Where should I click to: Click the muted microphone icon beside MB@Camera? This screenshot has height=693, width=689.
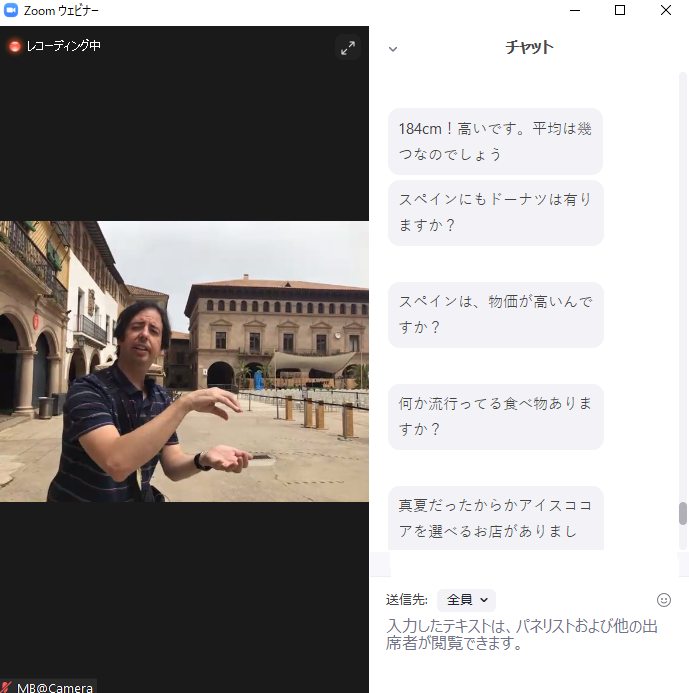pyautogui.click(x=7, y=686)
